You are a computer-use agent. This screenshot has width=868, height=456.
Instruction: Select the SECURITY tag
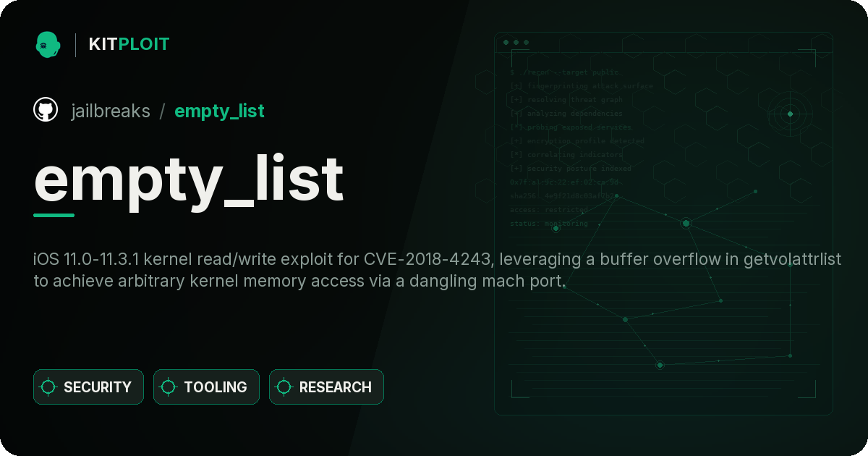(88, 387)
